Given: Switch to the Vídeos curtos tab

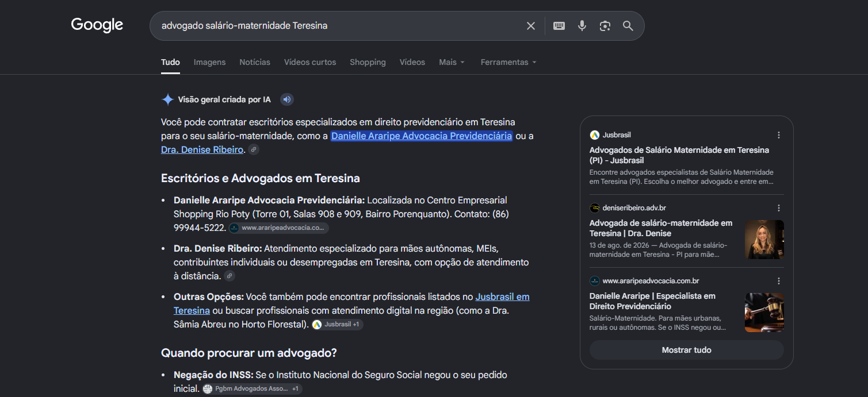Looking at the screenshot, I should [310, 62].
